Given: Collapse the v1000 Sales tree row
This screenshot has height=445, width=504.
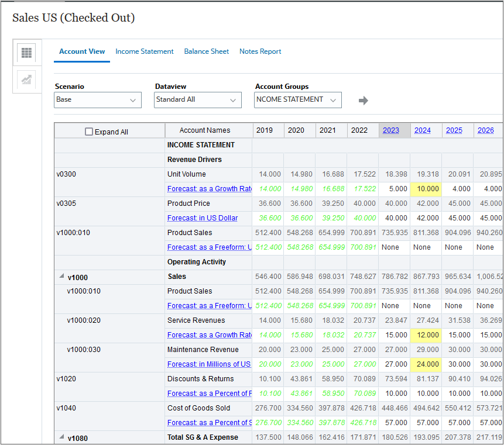Looking at the screenshot, I should [x=61, y=277].
